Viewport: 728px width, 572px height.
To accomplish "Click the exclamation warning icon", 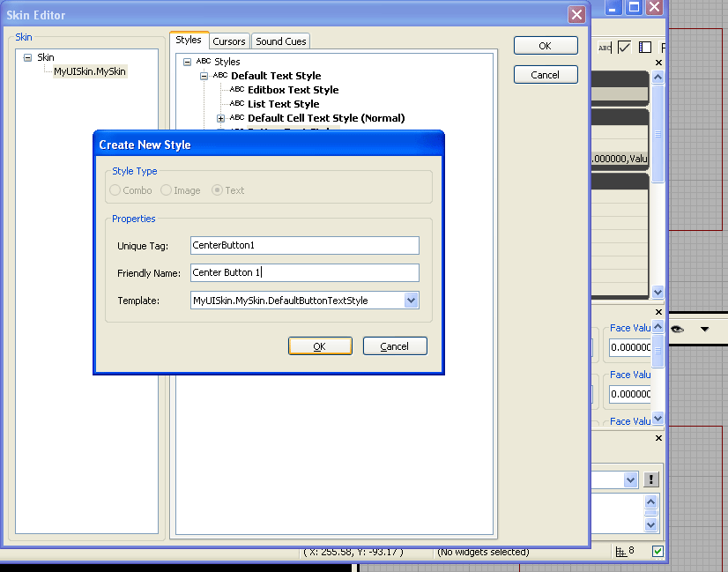I will point(650,479).
